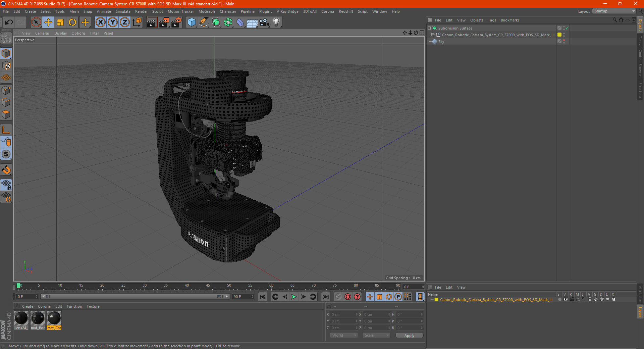
Task: Toggle layer visibility eye icon in Layers
Action: click(566, 300)
